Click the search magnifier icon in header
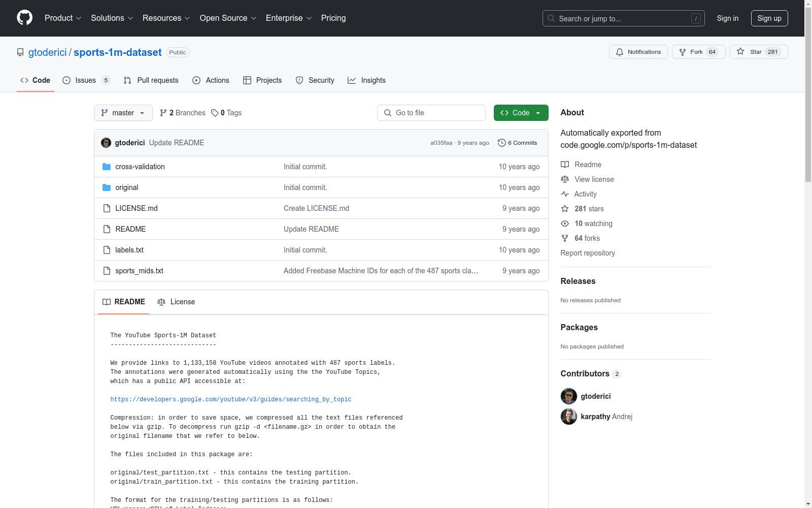Viewport: 812px width, 508px height. 551,18
